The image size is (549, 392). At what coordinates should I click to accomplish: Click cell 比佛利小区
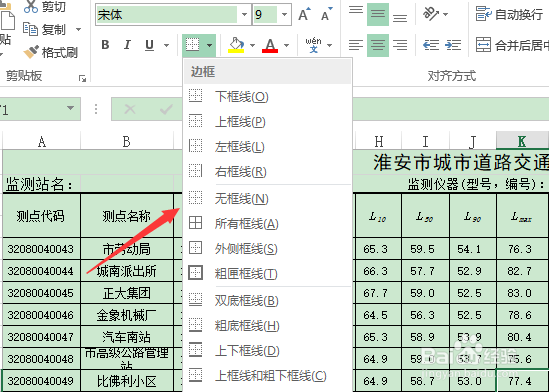[127, 381]
